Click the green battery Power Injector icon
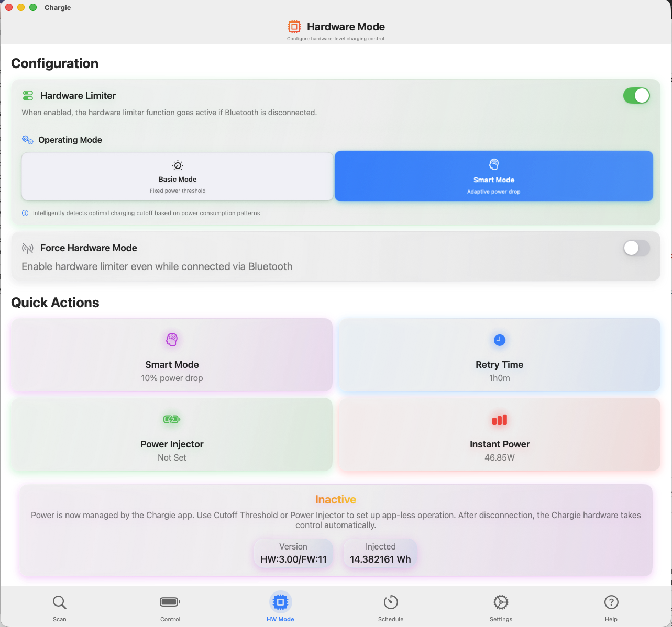Image resolution: width=672 pixels, height=627 pixels. pos(172,419)
